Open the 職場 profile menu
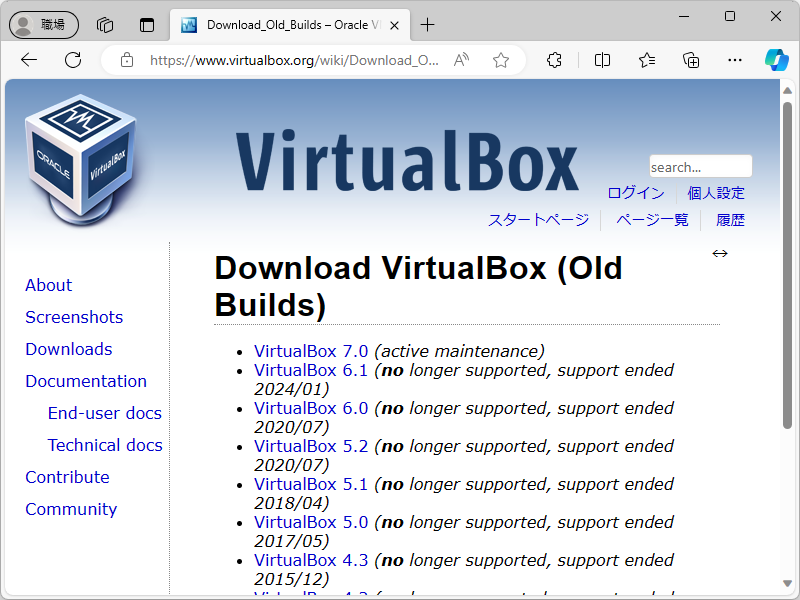This screenshot has width=800, height=600. pos(43,25)
